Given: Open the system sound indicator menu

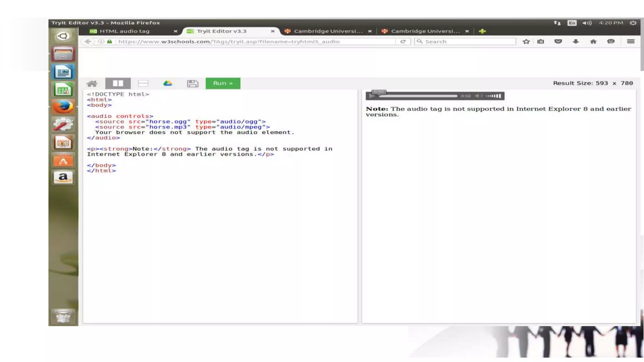Looking at the screenshot, I should (586, 23).
